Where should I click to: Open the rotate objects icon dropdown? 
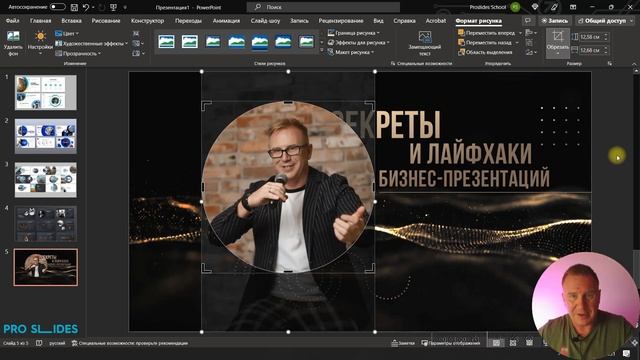point(531,52)
